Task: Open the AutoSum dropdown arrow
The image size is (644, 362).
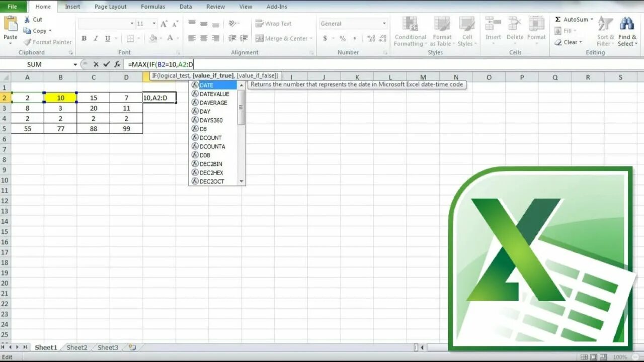Action: (592, 20)
